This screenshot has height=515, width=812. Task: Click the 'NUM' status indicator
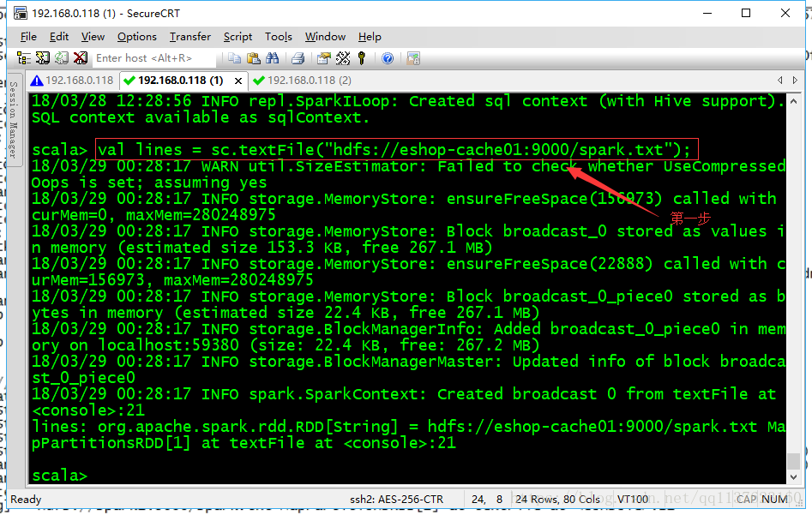point(775,500)
